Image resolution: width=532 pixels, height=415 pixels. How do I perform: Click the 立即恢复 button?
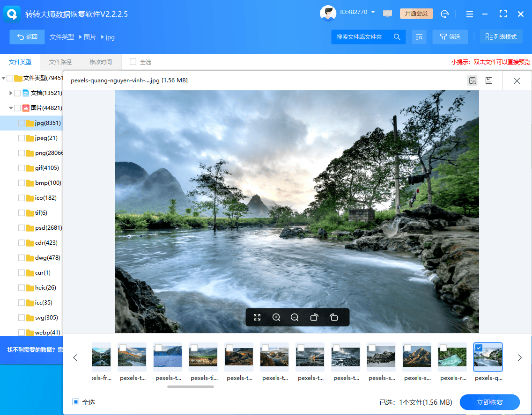489,402
